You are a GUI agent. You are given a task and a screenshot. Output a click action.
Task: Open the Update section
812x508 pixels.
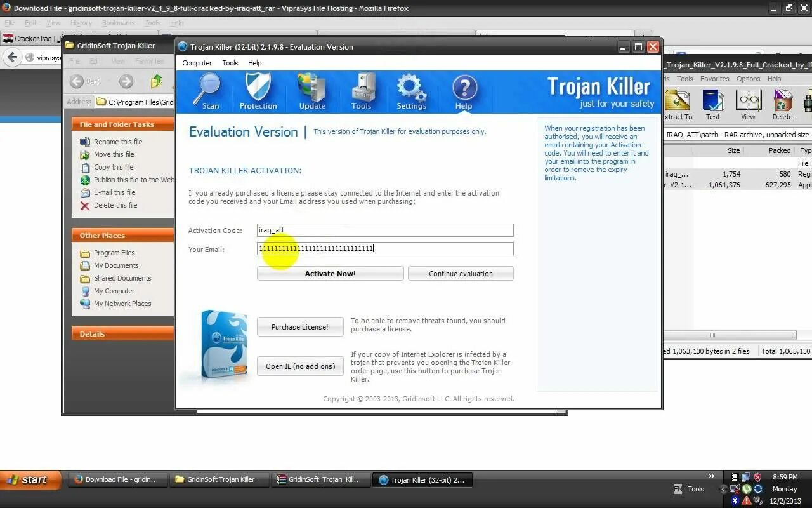311,91
